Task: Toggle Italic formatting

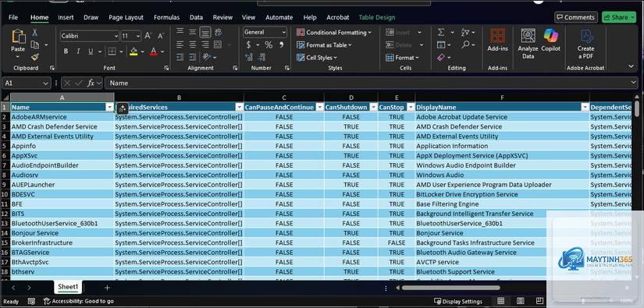Action: click(x=78, y=51)
